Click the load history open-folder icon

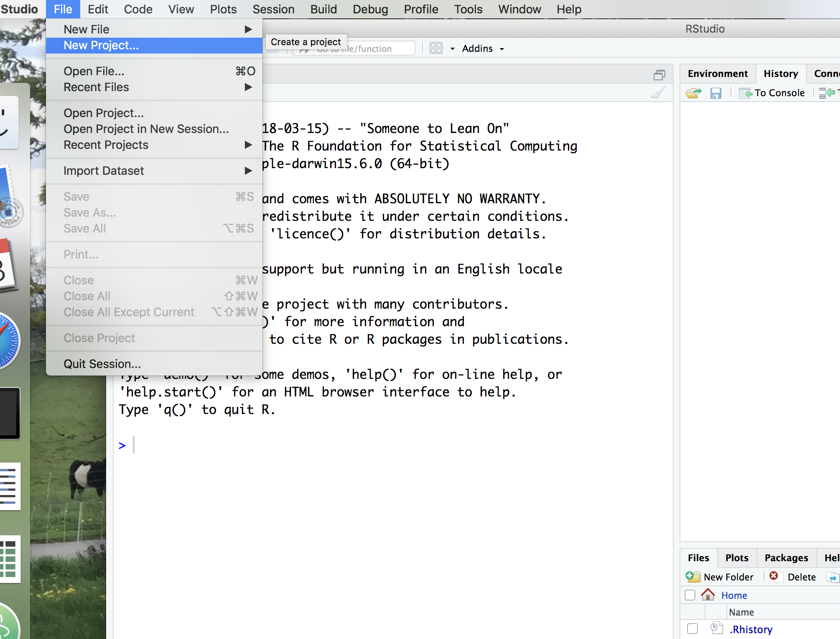(694, 93)
